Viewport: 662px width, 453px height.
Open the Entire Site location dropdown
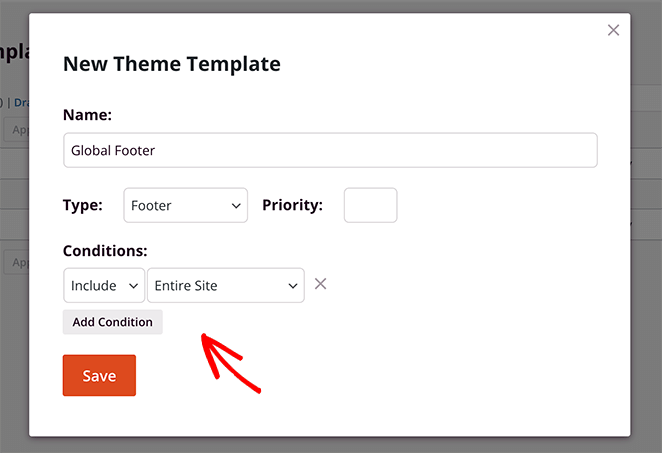pyautogui.click(x=225, y=286)
